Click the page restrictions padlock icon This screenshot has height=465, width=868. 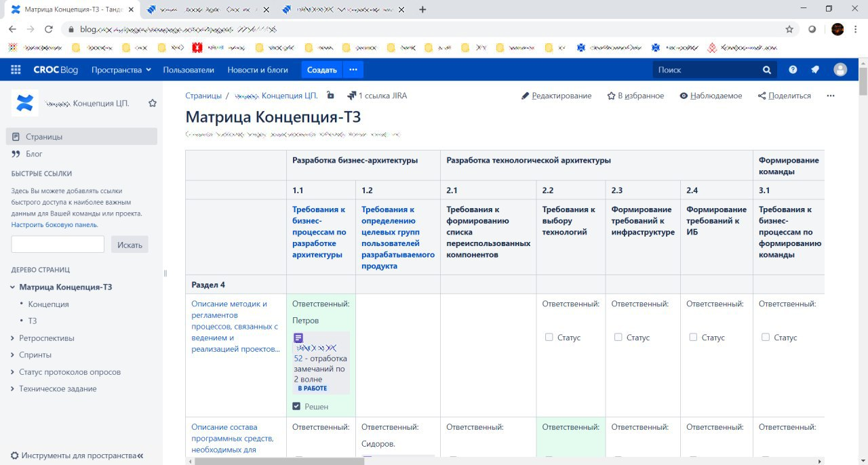point(330,96)
